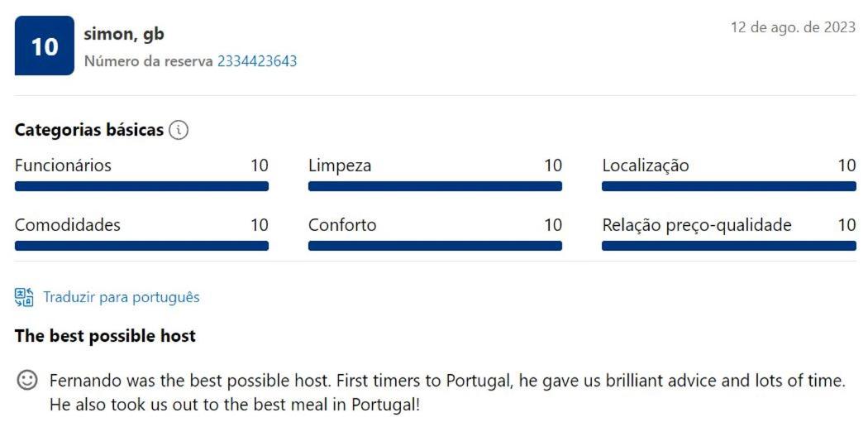Image resolution: width=868 pixels, height=432 pixels.
Task: Click the Conforto rating bar
Action: (x=435, y=245)
